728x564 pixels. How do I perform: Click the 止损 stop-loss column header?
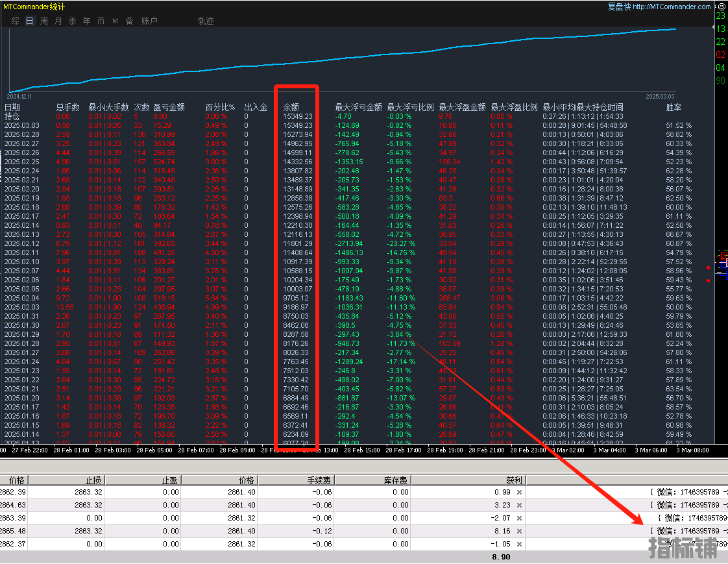[x=67, y=480]
